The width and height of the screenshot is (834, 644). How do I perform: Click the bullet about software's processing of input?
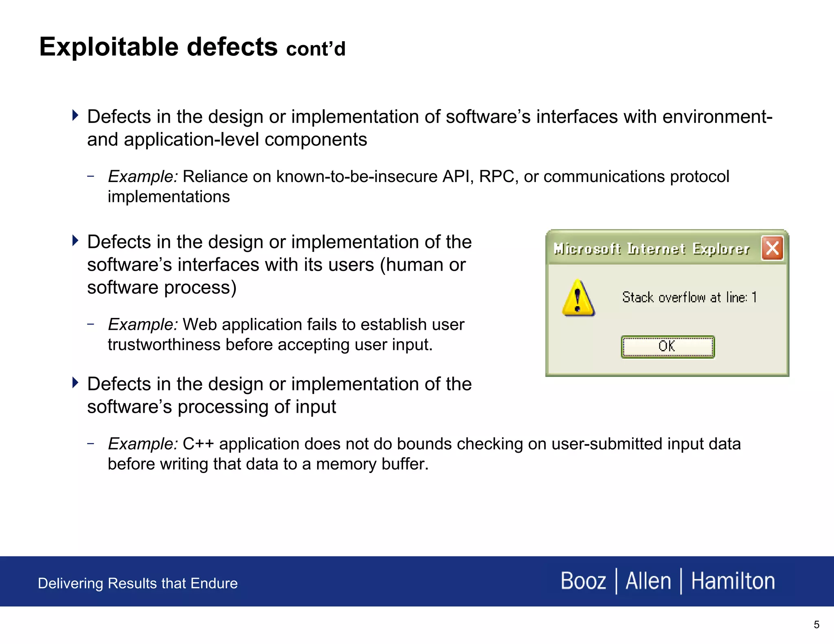coord(279,395)
